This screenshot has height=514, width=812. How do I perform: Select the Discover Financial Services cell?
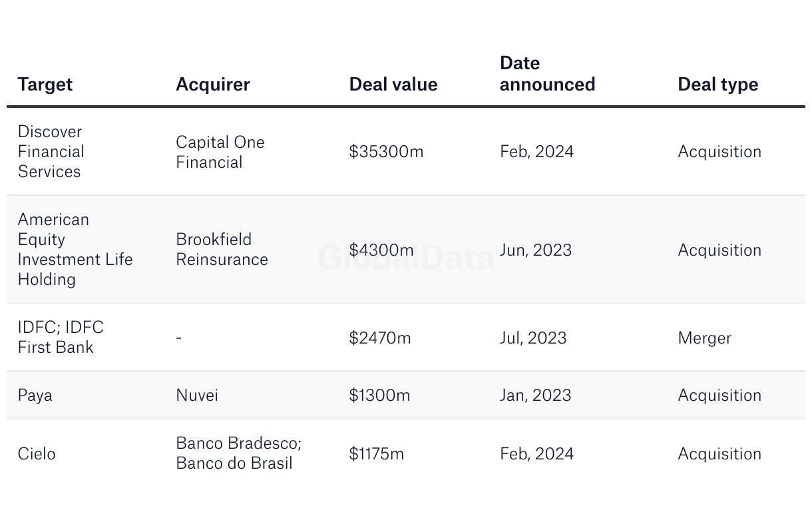pos(51,152)
